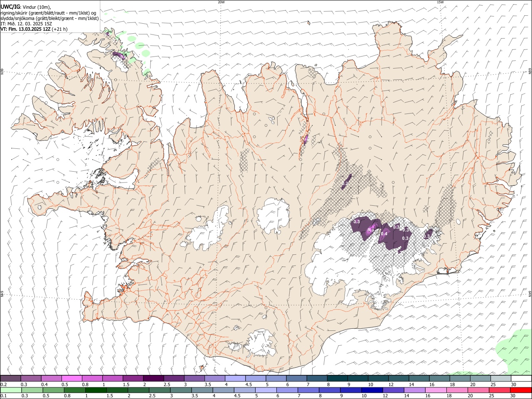This screenshot has height=399, width=532.
Task: Select dark teal 8 swatch in upper legend
Action: coord(337,378)
